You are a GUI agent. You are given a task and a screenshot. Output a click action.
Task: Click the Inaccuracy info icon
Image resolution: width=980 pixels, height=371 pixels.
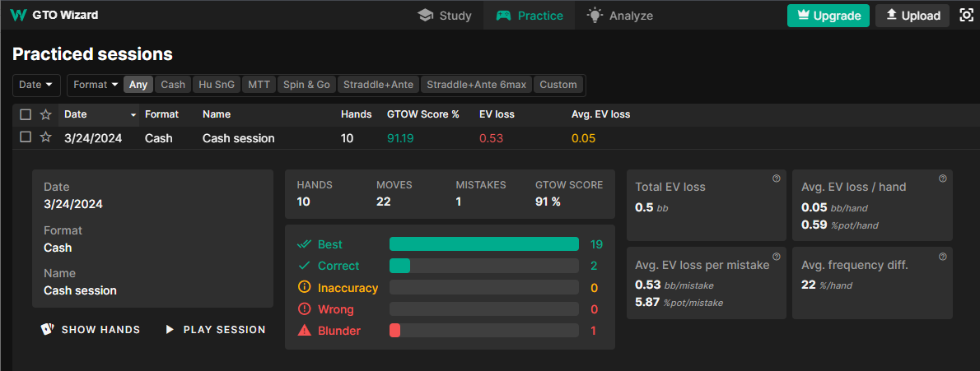click(305, 287)
